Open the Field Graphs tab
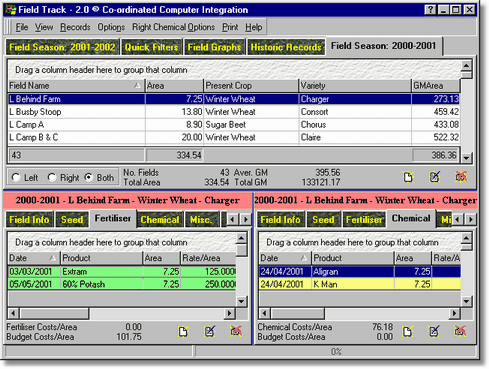489x369 pixels. pos(214,47)
